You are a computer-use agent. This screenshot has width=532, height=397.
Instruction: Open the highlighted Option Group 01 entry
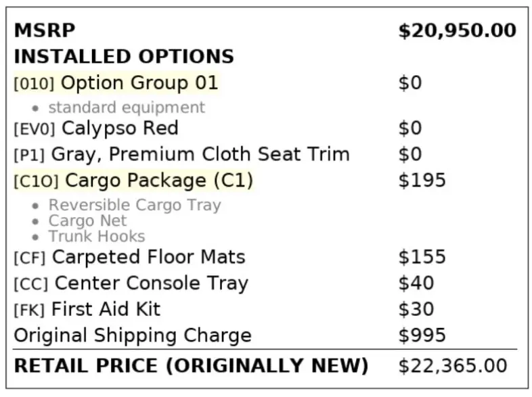tap(139, 83)
